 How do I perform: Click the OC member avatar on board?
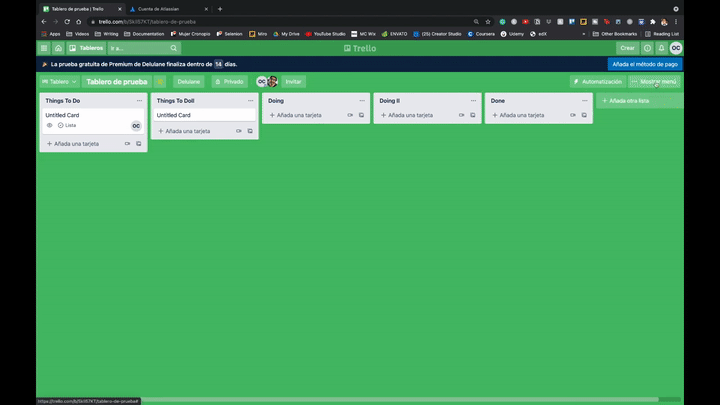261,82
